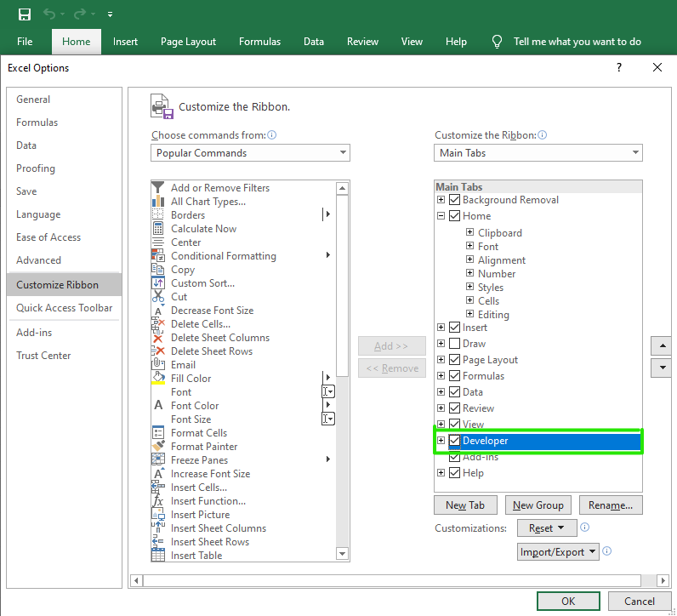
Task: Enable the Draw tab checkbox
Action: (x=455, y=344)
